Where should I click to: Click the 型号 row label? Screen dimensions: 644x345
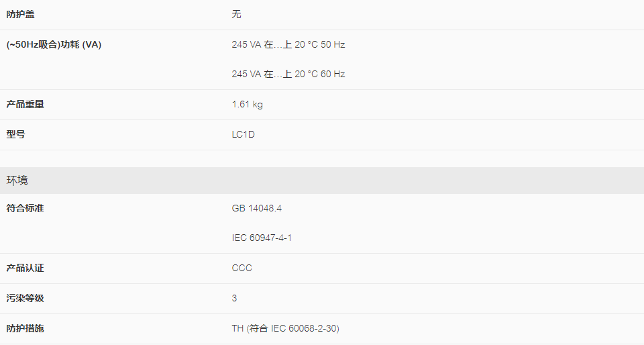point(15,134)
